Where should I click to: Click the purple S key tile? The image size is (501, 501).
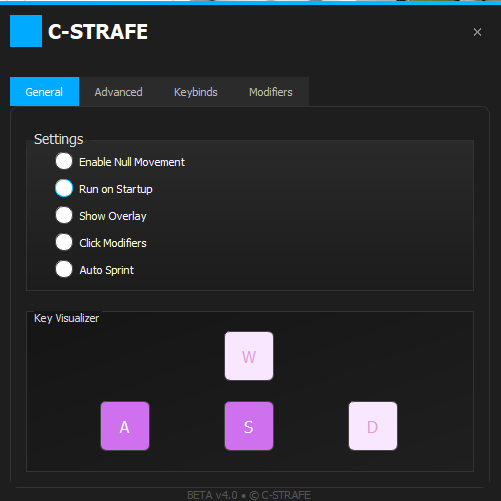pos(249,426)
